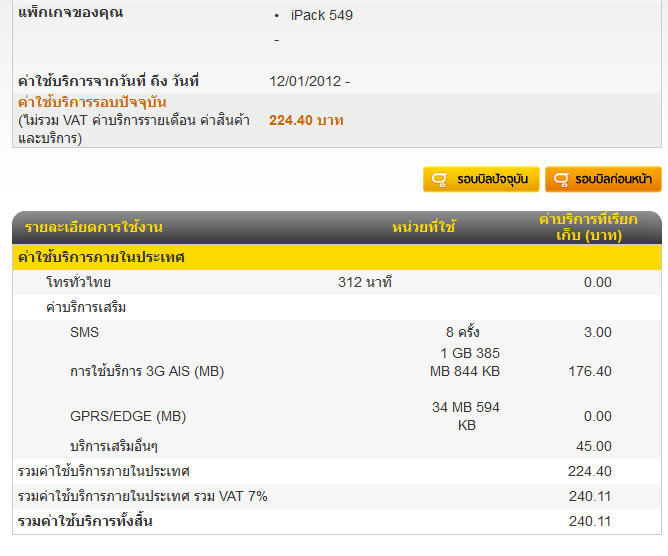Click the รวม VAT 7% row label
This screenshot has height=556, width=668.
[x=143, y=496]
